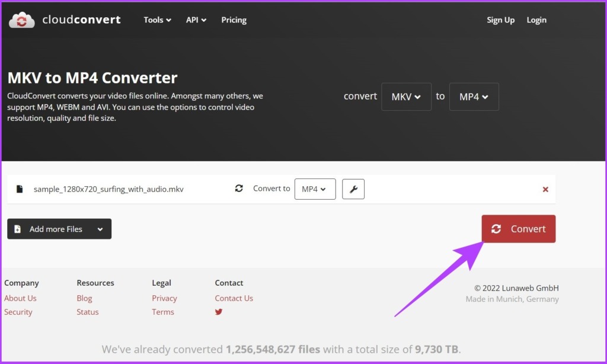This screenshot has height=364, width=607.
Task: Open the API dropdown menu
Action: click(x=196, y=20)
